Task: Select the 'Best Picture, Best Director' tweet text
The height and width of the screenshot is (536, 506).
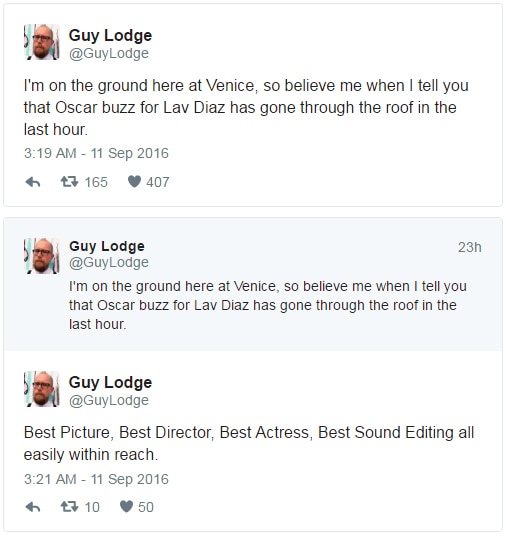Action: [x=249, y=443]
